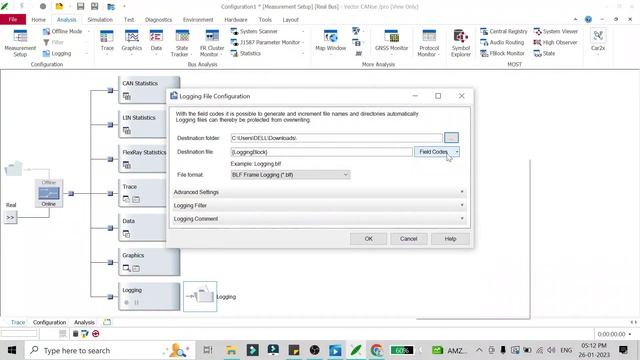The image size is (640, 360).
Task: Toggle the Online/Offline switch block
Action: coord(49,193)
